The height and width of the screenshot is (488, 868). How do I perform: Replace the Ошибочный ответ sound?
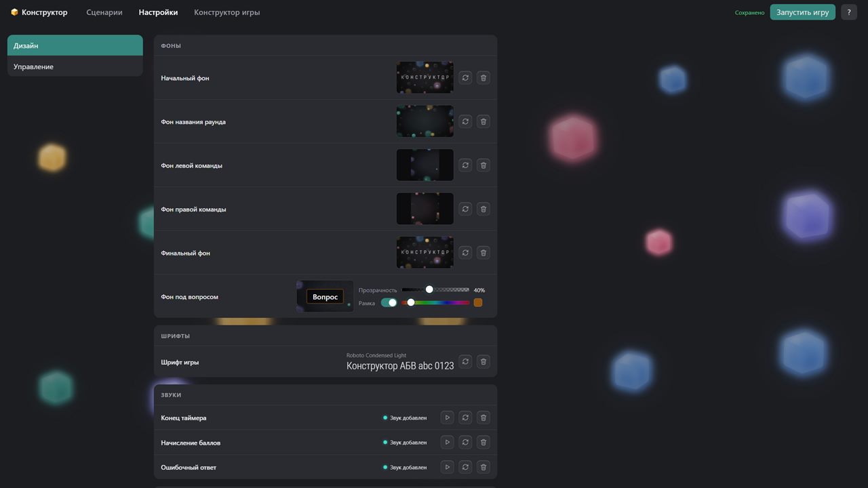click(465, 467)
